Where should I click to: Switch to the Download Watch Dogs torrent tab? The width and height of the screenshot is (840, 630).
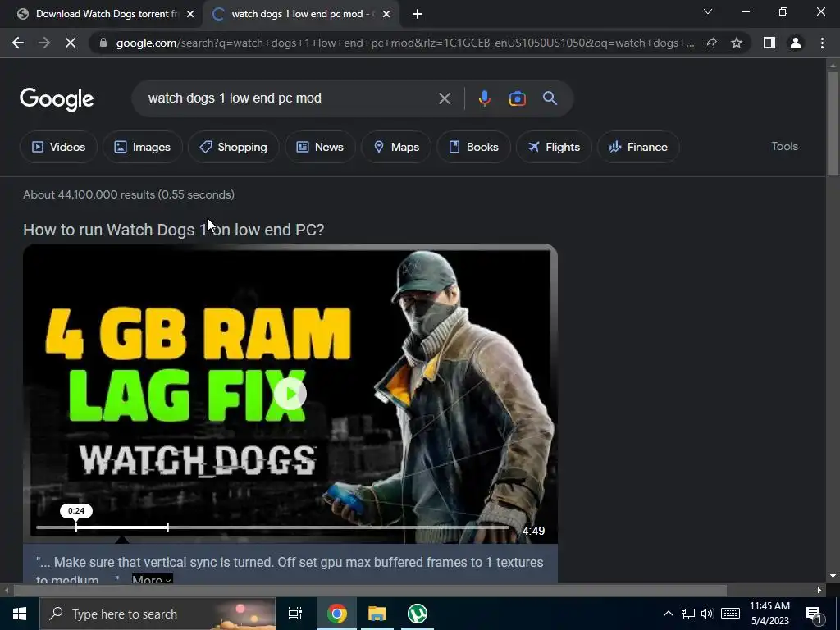tap(101, 14)
